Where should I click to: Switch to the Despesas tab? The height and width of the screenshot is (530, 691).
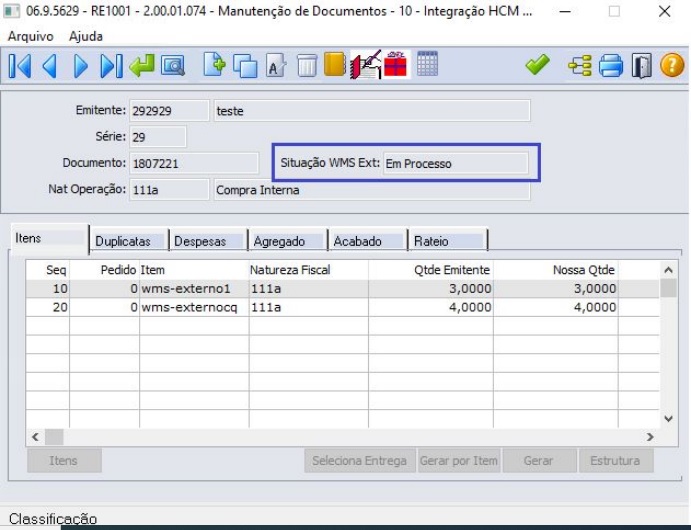coord(208,241)
